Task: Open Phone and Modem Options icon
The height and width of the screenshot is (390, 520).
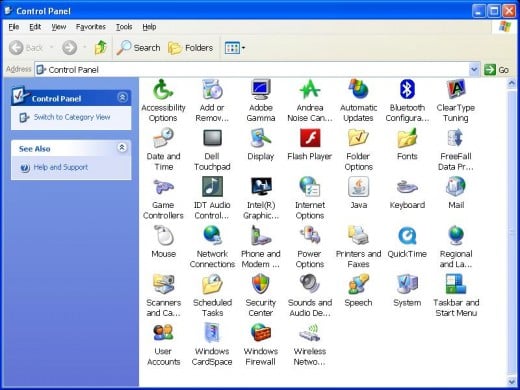Action: 261,235
